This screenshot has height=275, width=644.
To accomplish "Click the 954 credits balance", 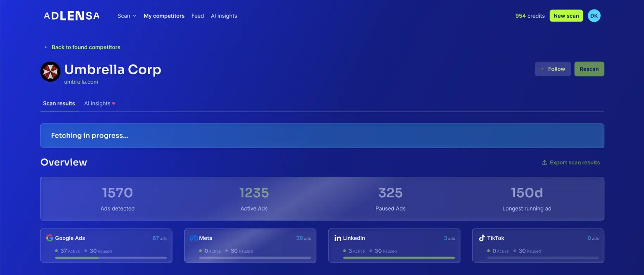I will coord(530,16).
